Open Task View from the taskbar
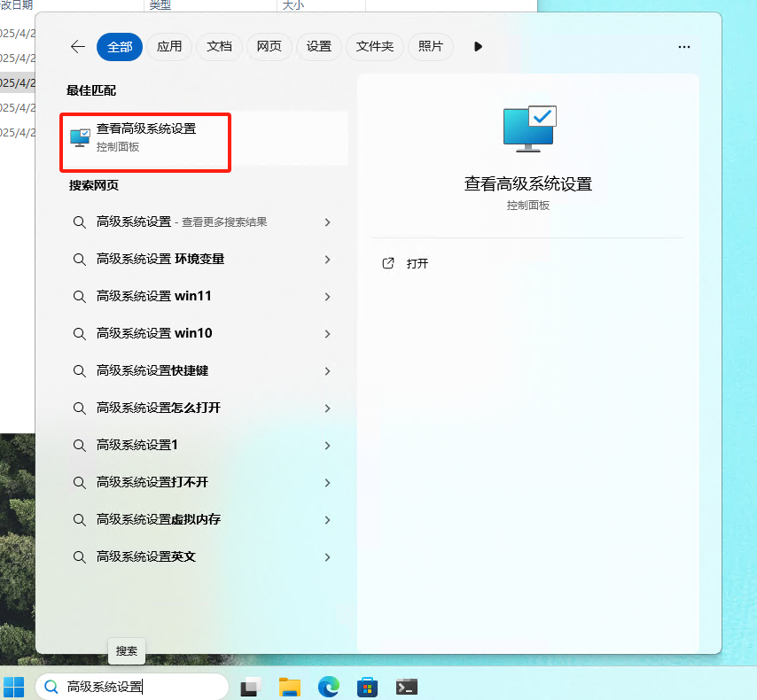757x700 pixels. [x=251, y=687]
